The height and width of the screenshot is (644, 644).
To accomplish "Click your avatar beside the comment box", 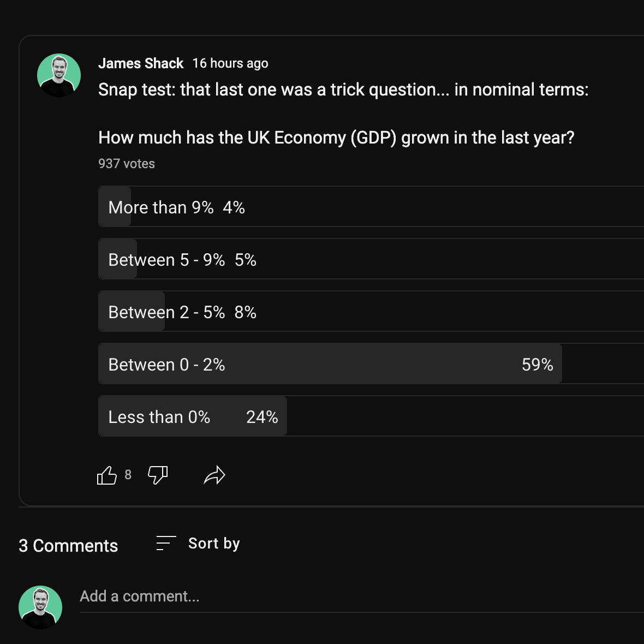I will point(40,607).
